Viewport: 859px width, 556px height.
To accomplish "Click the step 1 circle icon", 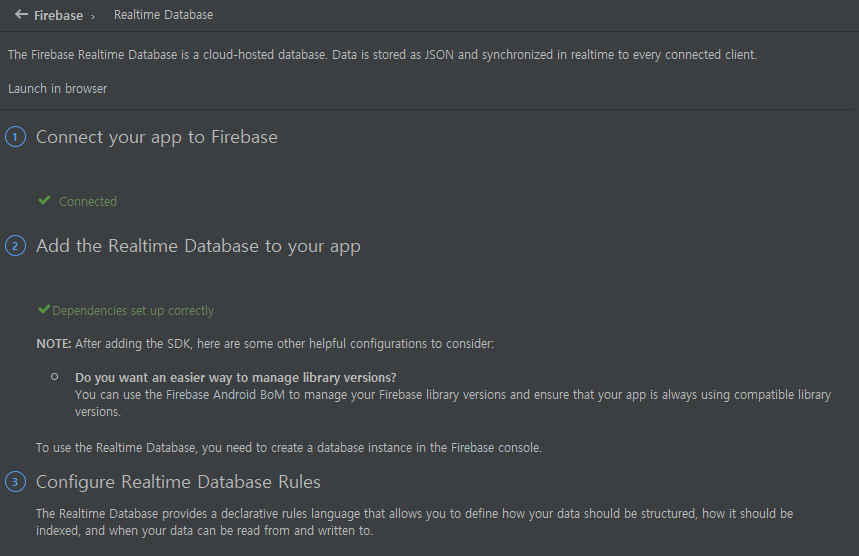I will 15,137.
